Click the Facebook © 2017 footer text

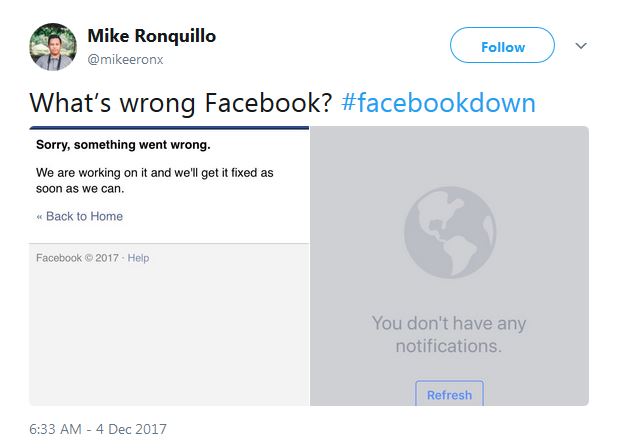click(78, 258)
